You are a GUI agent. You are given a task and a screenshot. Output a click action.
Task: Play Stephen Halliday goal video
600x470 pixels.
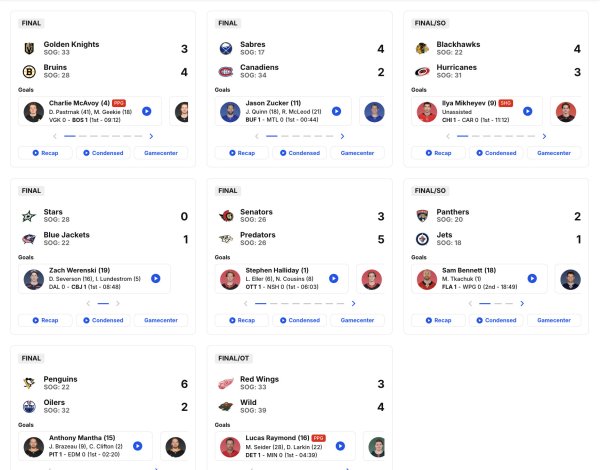(339, 279)
